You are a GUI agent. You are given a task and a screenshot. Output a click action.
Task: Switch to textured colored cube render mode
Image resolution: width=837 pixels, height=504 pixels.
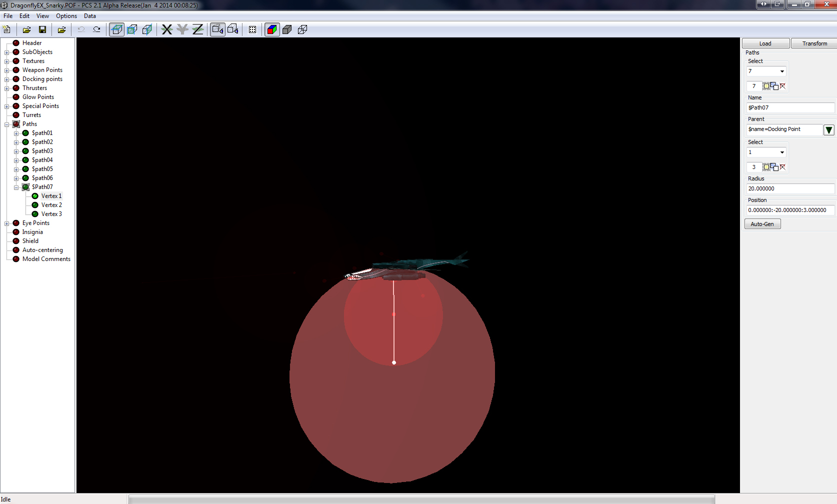(x=272, y=29)
